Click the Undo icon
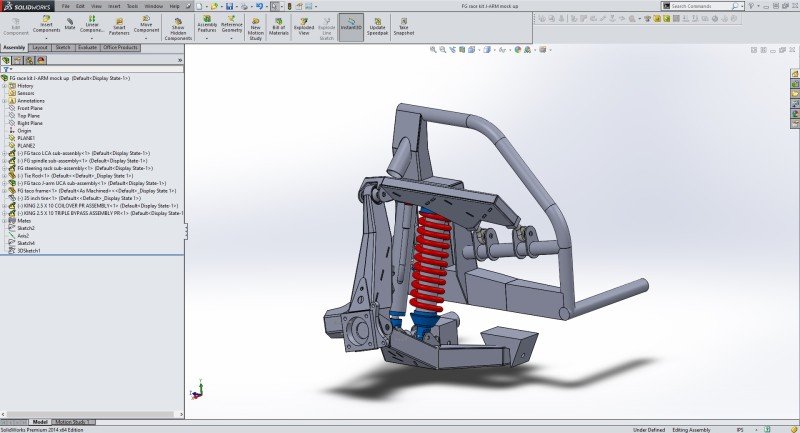 259,6
